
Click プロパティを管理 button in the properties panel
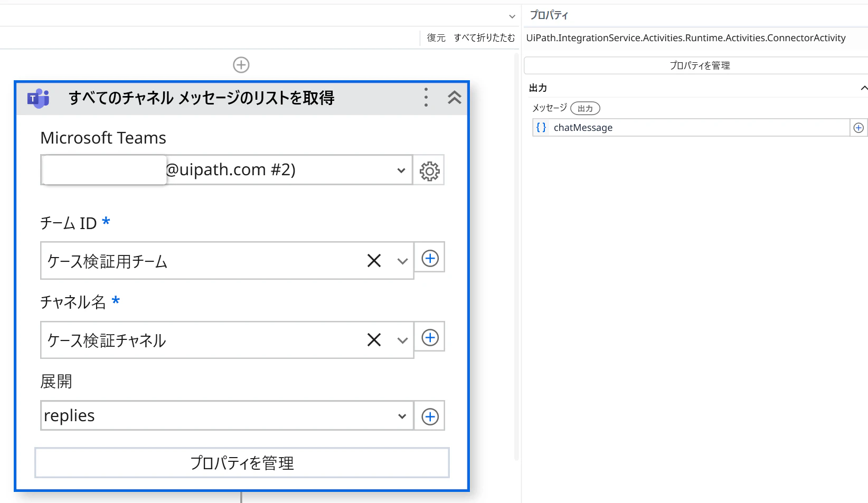coord(700,65)
